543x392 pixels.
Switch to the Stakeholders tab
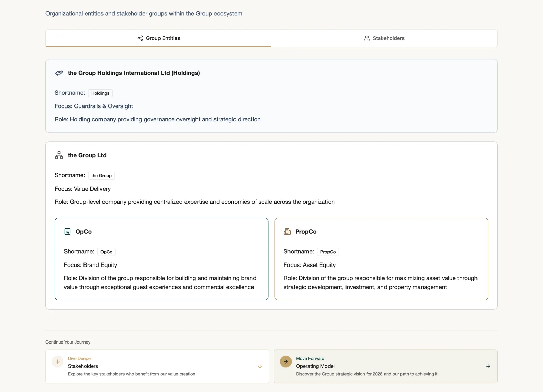(385, 38)
